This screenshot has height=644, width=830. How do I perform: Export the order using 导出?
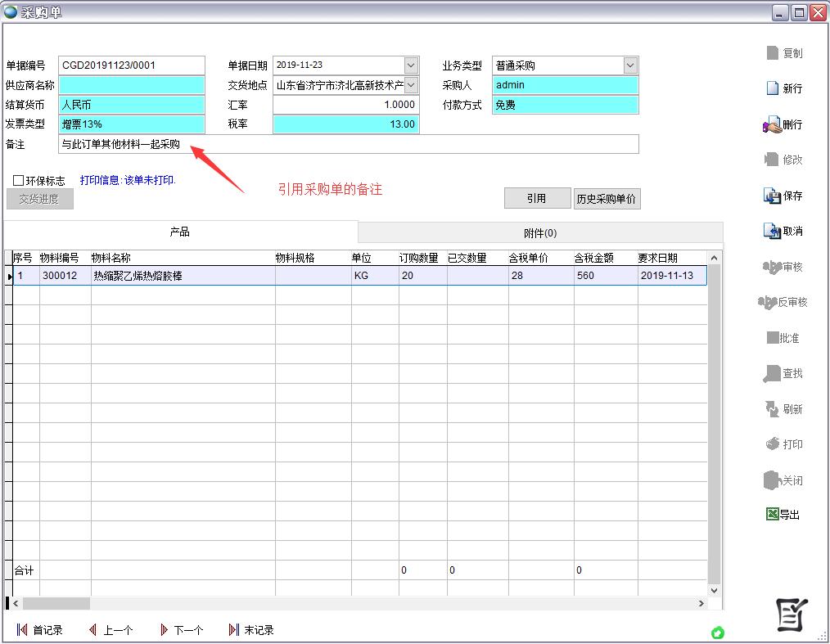click(772, 515)
